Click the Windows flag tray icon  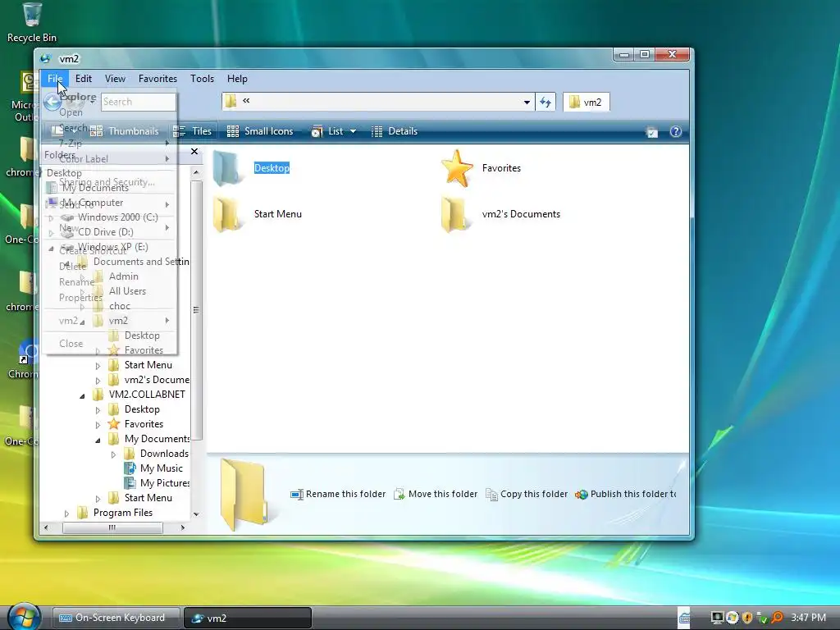[732, 618]
